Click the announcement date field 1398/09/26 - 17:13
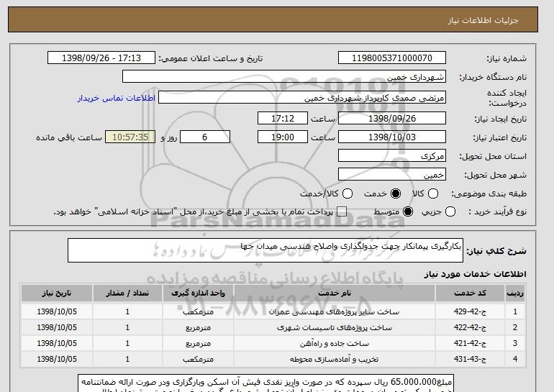 (101, 58)
